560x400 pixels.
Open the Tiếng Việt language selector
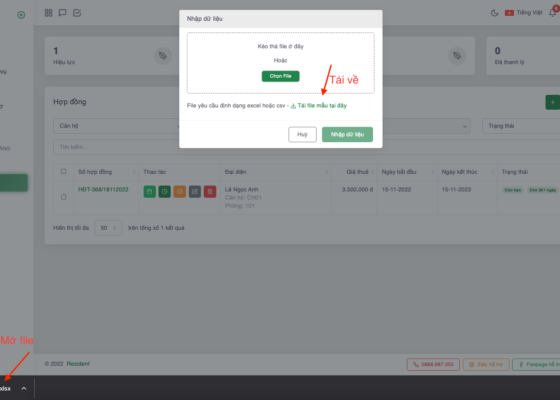(524, 13)
